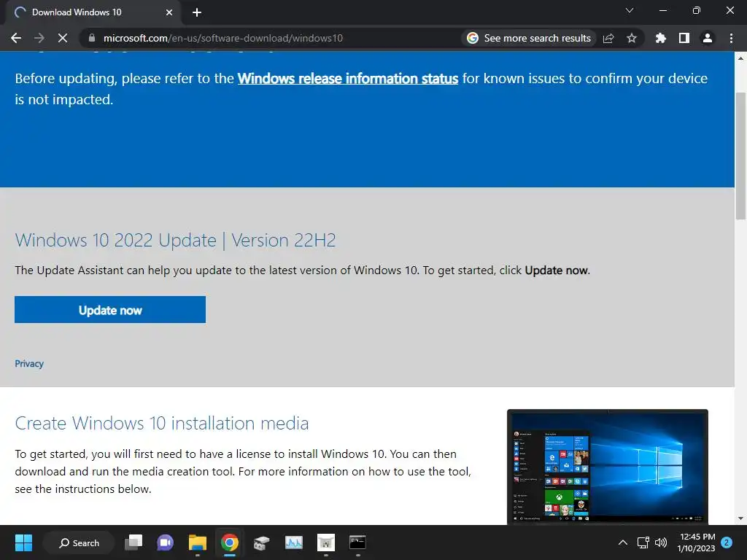
Task: Bookmark this page with star
Action: pyautogui.click(x=632, y=38)
